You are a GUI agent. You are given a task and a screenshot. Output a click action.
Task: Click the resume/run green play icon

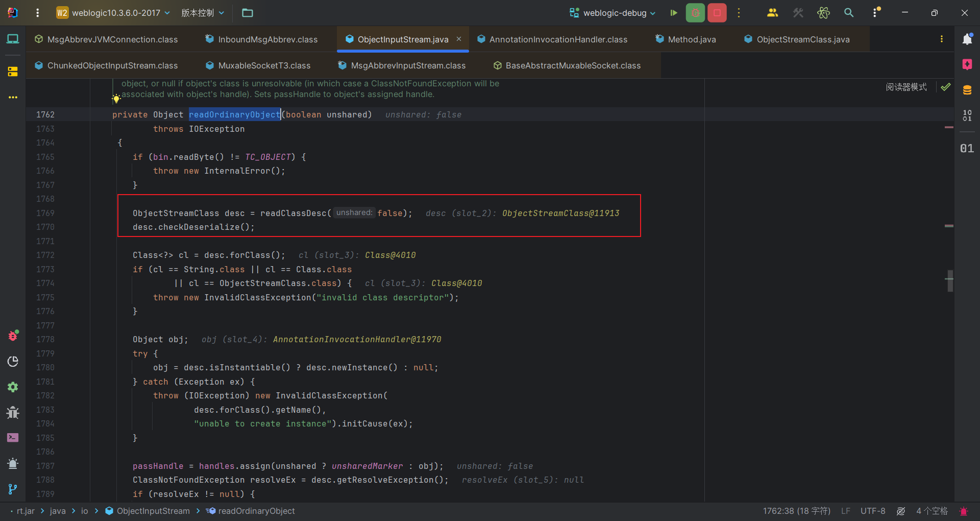(674, 13)
